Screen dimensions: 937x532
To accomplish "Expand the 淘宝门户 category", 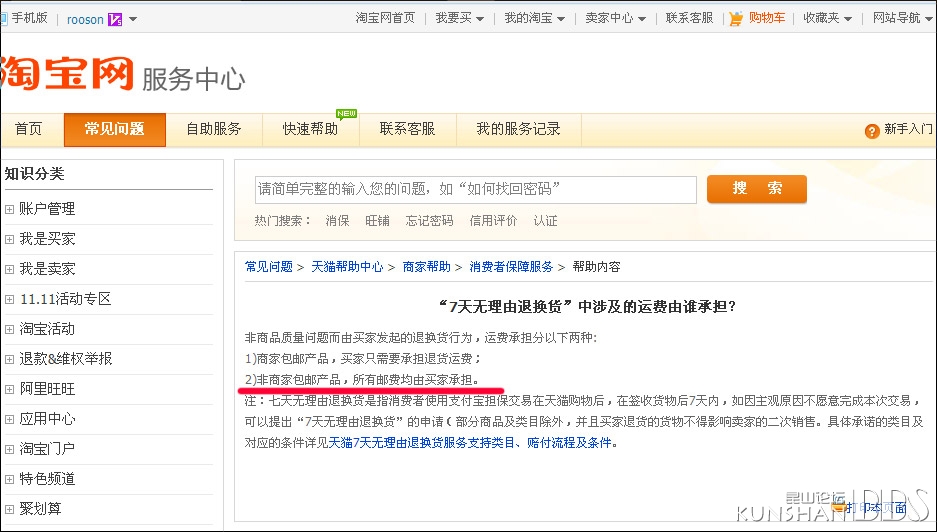I will point(10,449).
